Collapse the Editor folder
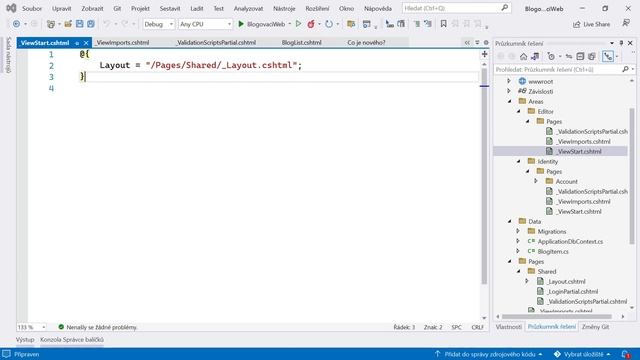640x360 pixels. pos(518,111)
